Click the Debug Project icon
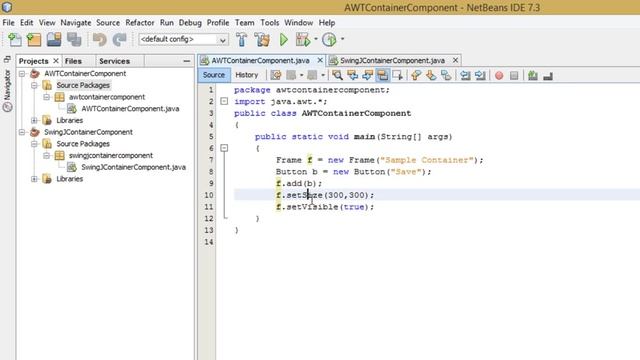The width and height of the screenshot is (640, 360). pyautogui.click(x=302, y=40)
